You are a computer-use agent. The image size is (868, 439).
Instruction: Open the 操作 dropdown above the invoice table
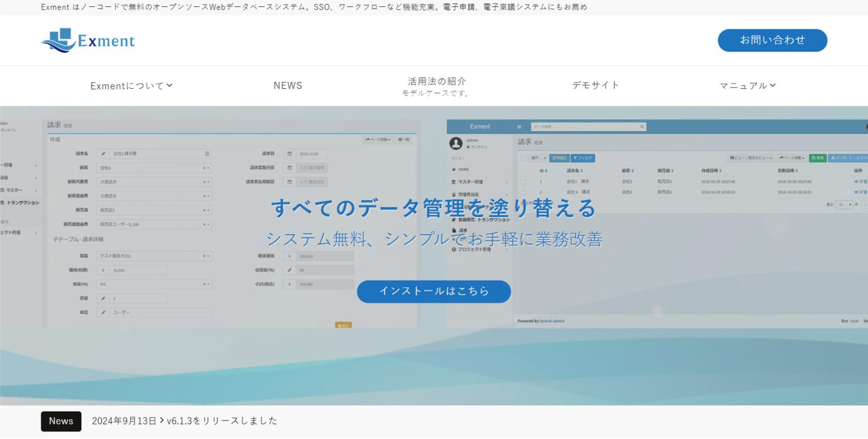[537, 158]
